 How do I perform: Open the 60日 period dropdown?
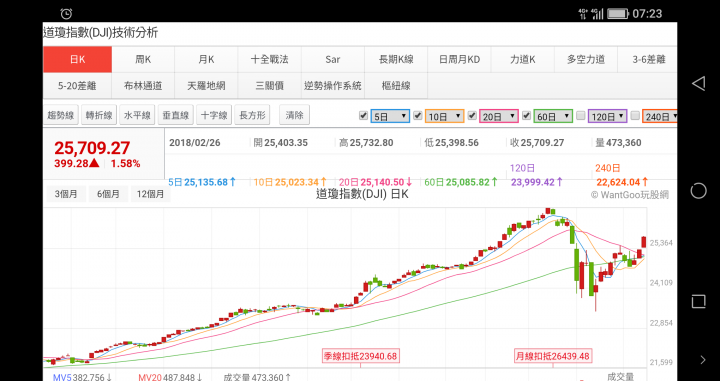point(553,117)
